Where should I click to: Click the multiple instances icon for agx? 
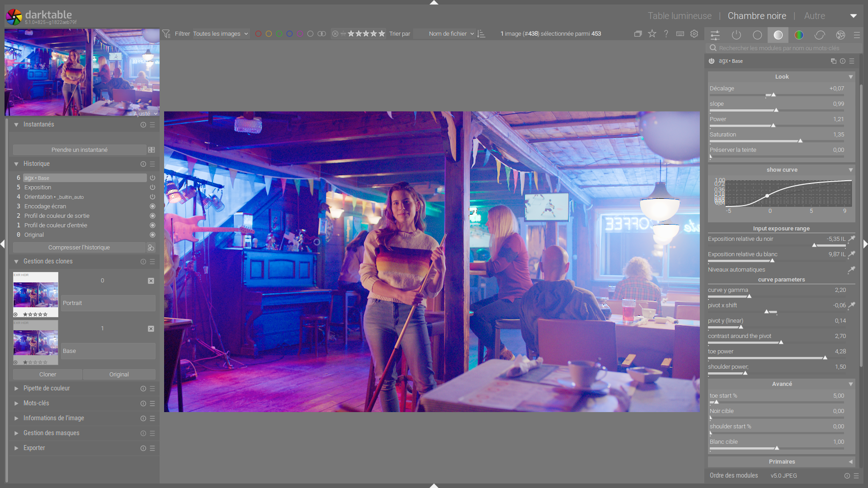(833, 61)
